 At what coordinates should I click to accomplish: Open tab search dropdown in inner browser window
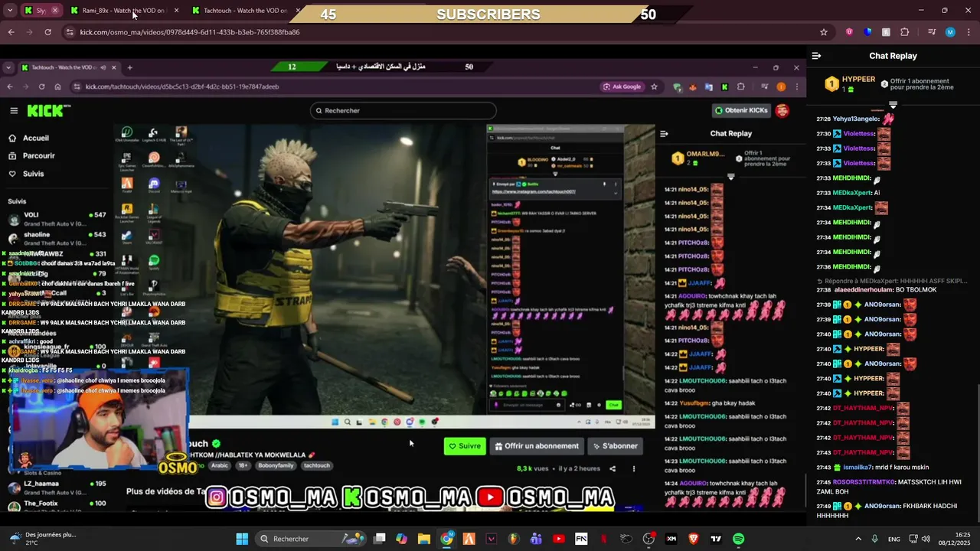(x=8, y=67)
